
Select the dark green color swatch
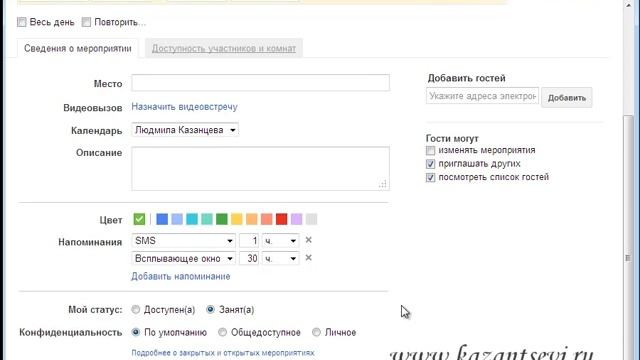pyautogui.click(x=222, y=219)
